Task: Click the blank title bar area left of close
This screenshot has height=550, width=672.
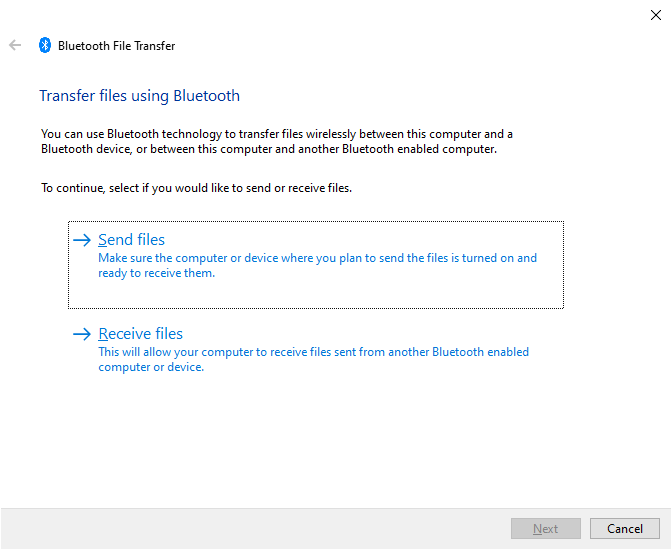Action: 350,15
